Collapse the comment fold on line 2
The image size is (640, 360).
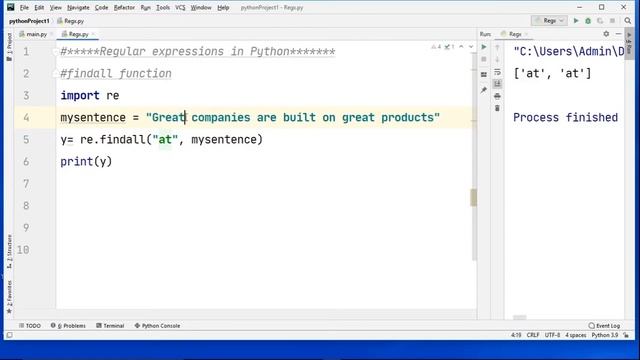[56, 73]
